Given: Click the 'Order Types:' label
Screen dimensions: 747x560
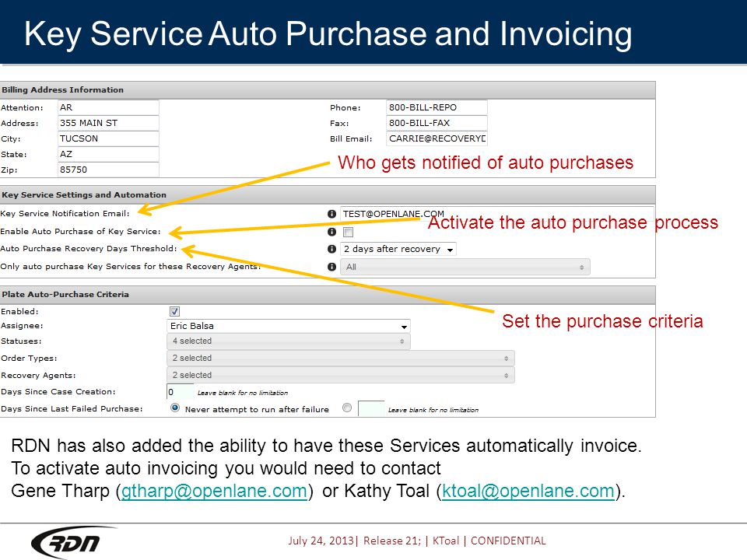Looking at the screenshot, I should point(29,359).
